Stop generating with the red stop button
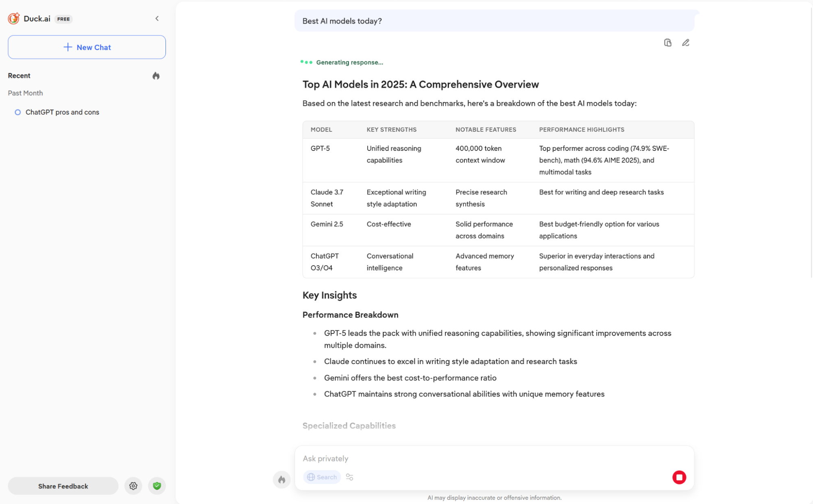813x504 pixels. 679,477
